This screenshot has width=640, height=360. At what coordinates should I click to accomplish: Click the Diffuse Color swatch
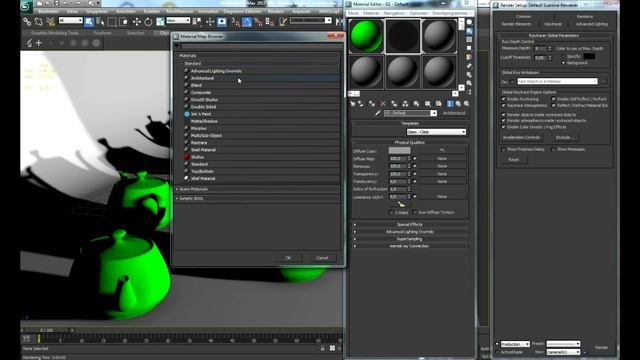tap(400, 151)
